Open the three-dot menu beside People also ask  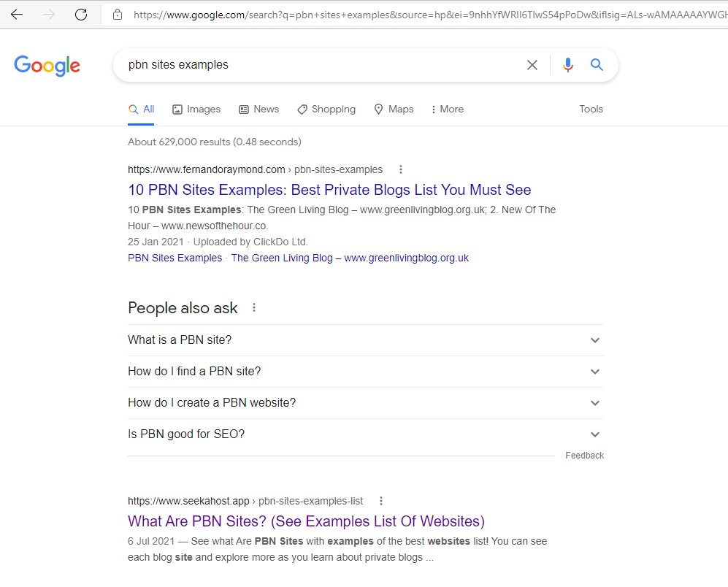click(x=254, y=308)
